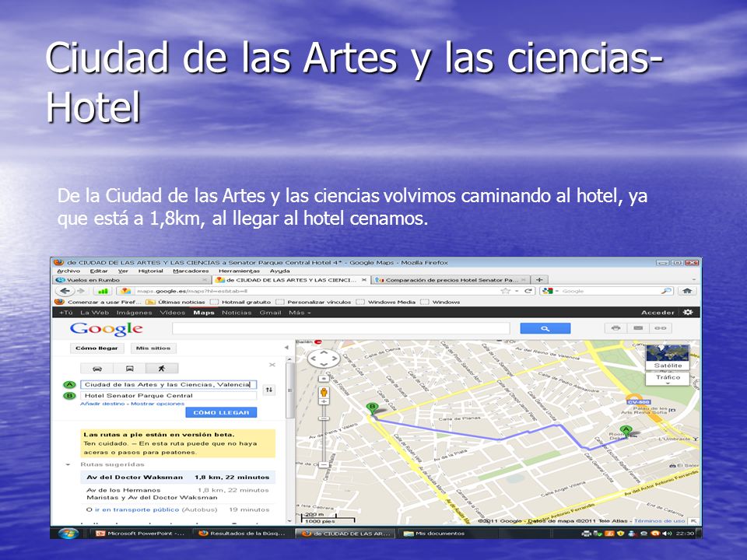Switch to the Vuelos en Rumbo tab
Image resolution: width=747 pixels, height=560 pixels.
click(x=132, y=280)
